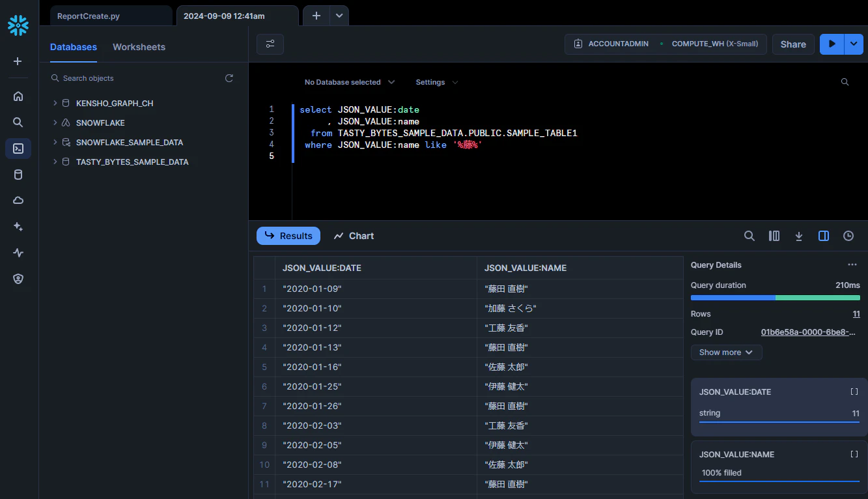Screen dimensions: 868x499
Task: Expand SNOWFLAKE database node
Action: pyautogui.click(x=55, y=123)
